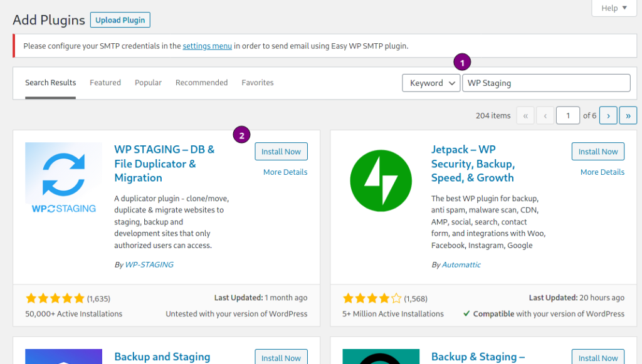Open More Details for Jetpack
The height and width of the screenshot is (364, 642).
tap(603, 172)
